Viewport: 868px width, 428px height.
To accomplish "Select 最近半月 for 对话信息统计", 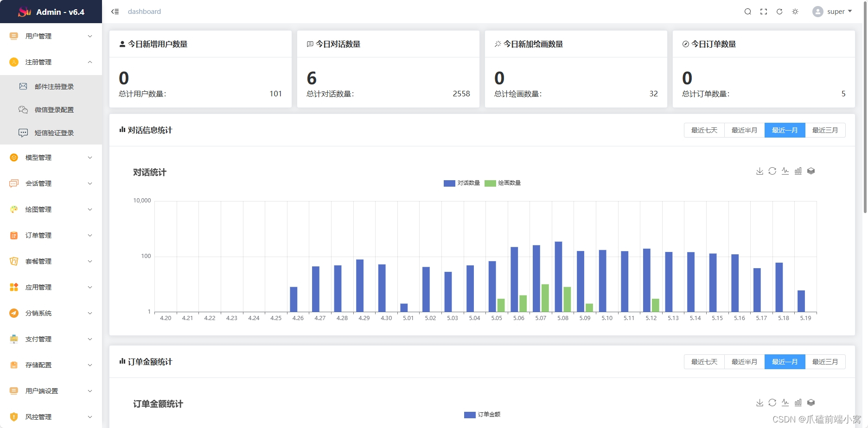I will [744, 130].
